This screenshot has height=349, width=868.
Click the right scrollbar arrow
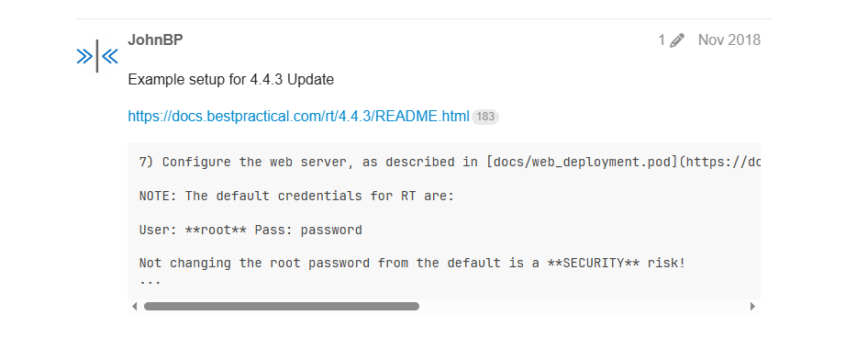click(x=752, y=307)
